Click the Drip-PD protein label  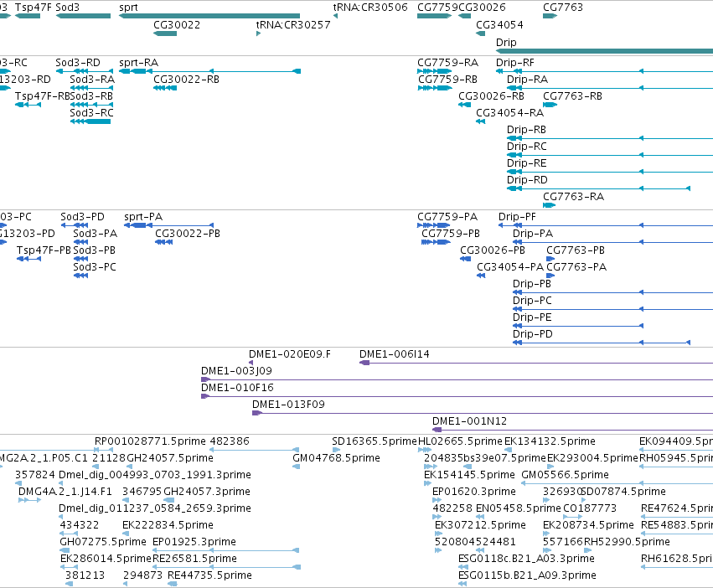click(533, 334)
